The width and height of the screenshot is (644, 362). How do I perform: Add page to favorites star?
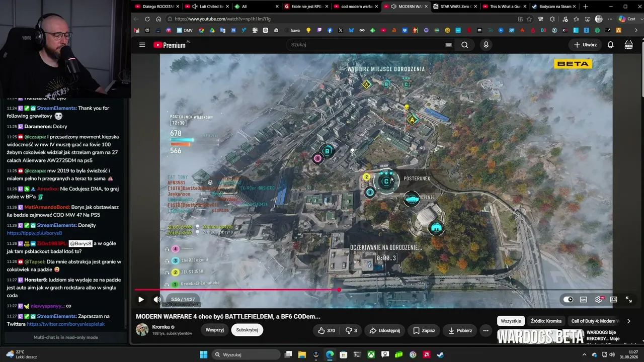click(x=529, y=19)
